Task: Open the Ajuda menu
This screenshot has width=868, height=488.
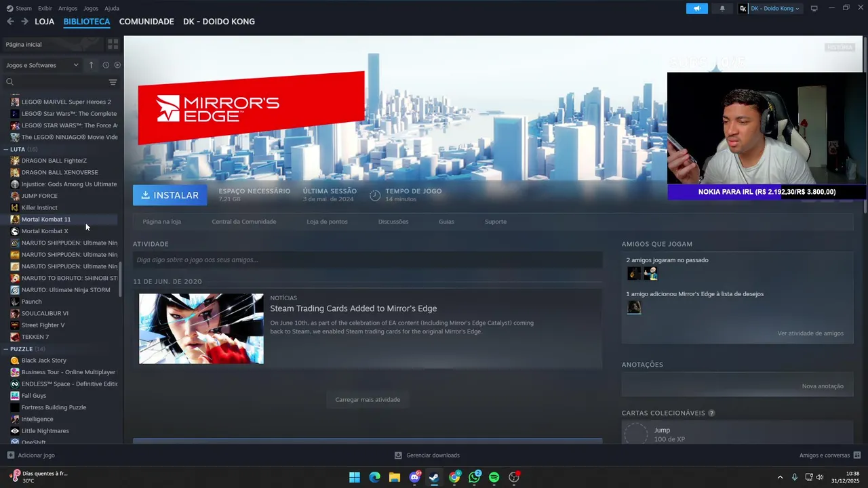Action: [112, 8]
